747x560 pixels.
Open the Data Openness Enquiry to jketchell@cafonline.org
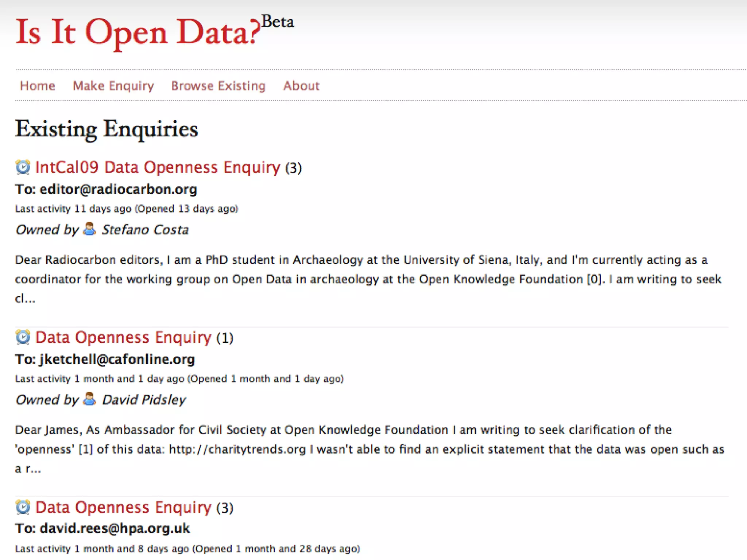click(x=123, y=338)
